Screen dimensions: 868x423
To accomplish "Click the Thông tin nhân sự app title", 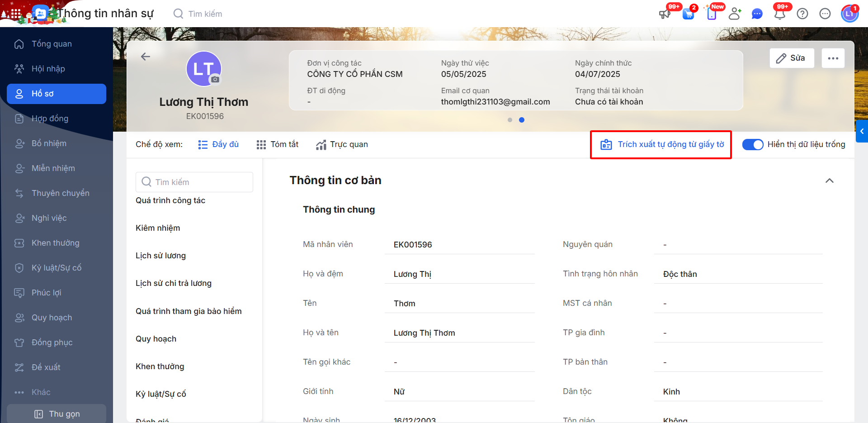I will pos(105,14).
